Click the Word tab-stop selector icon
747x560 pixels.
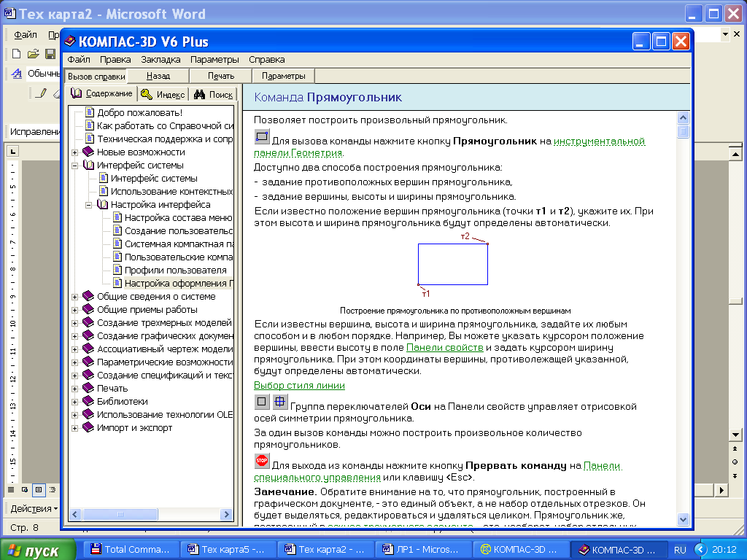point(13,152)
